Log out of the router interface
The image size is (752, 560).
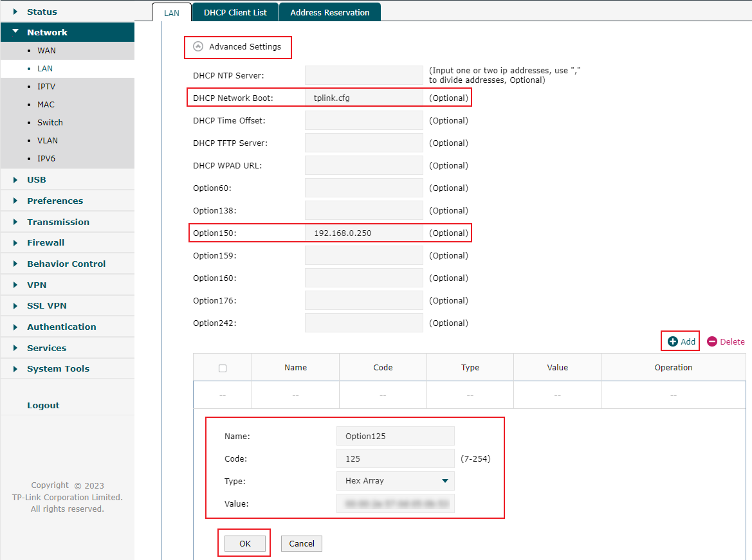coord(43,405)
